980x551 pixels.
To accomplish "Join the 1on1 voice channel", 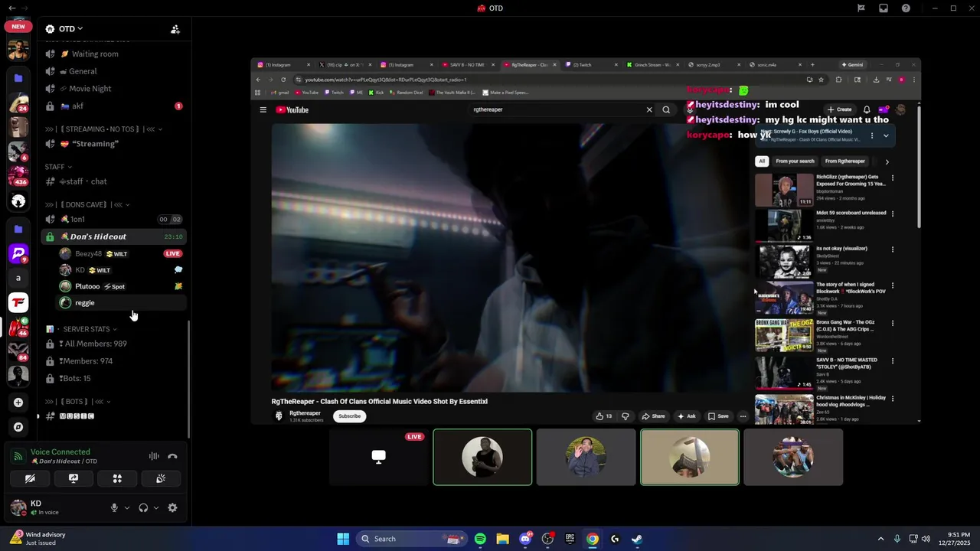I will click(x=113, y=220).
